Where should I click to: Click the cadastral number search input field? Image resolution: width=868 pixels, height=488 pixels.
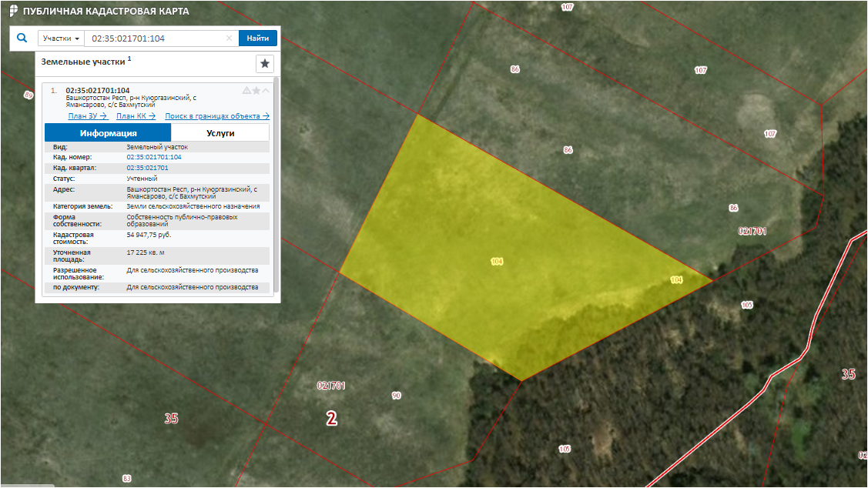coord(154,38)
